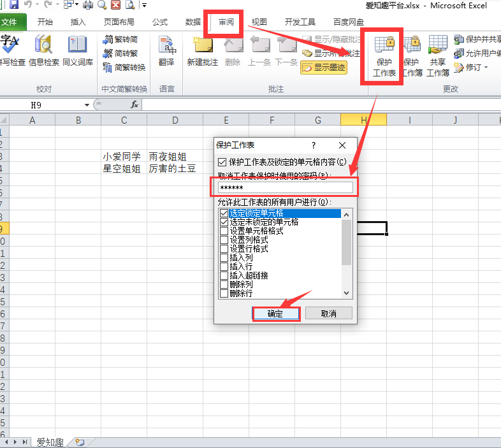Image resolution: width=501 pixels, height=448 pixels.
Task: Switch to Developer (开发工具) tab
Action: [x=300, y=22]
